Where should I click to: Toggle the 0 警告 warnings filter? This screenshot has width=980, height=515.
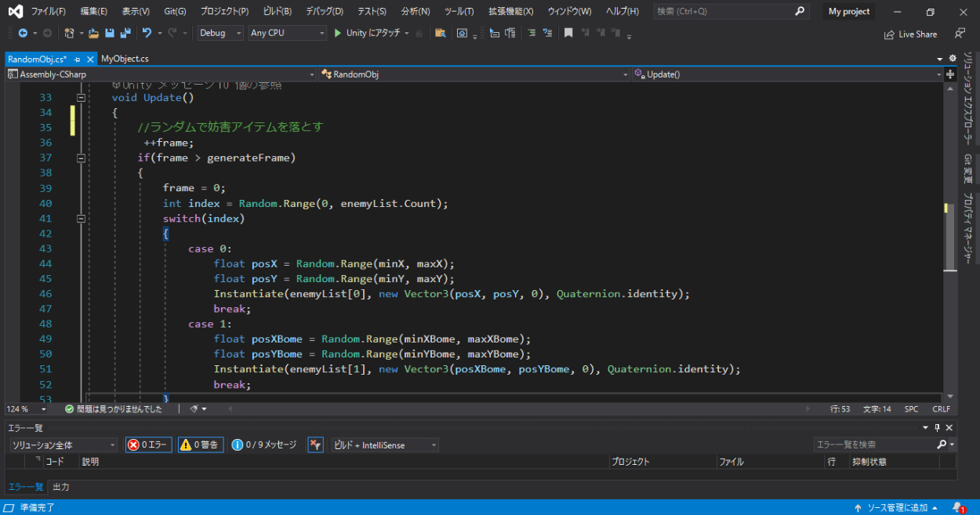tap(201, 444)
